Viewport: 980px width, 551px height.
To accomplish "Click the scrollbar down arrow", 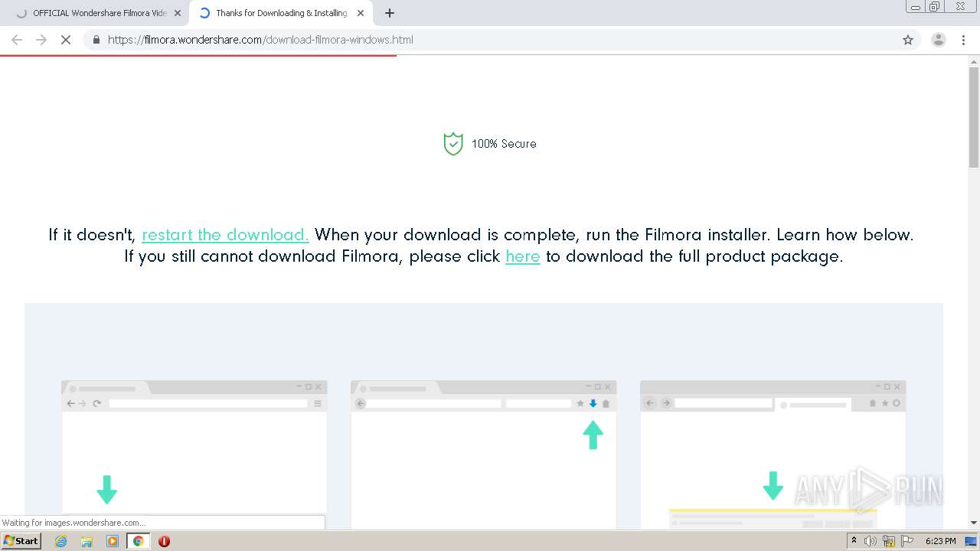I will pos(974,523).
